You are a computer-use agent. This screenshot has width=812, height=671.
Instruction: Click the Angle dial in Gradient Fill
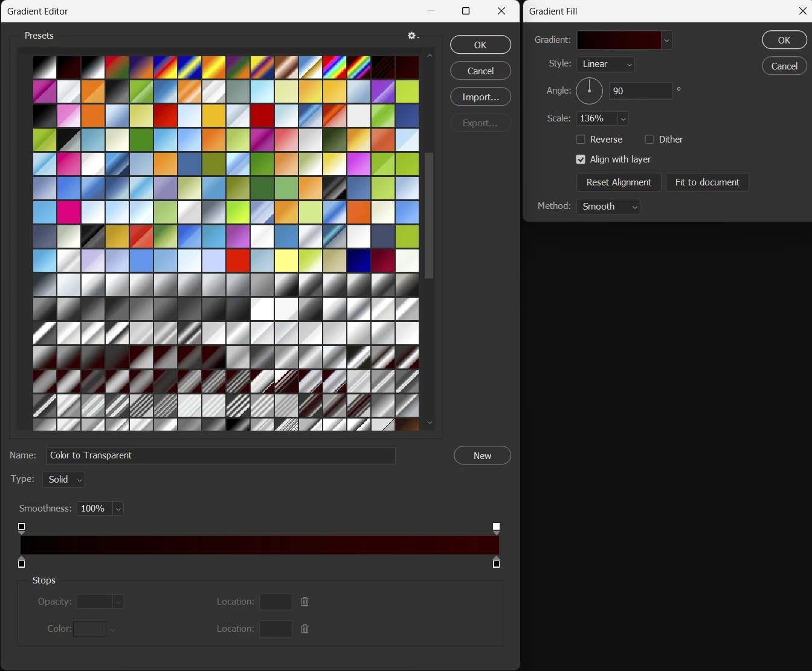[x=590, y=91]
